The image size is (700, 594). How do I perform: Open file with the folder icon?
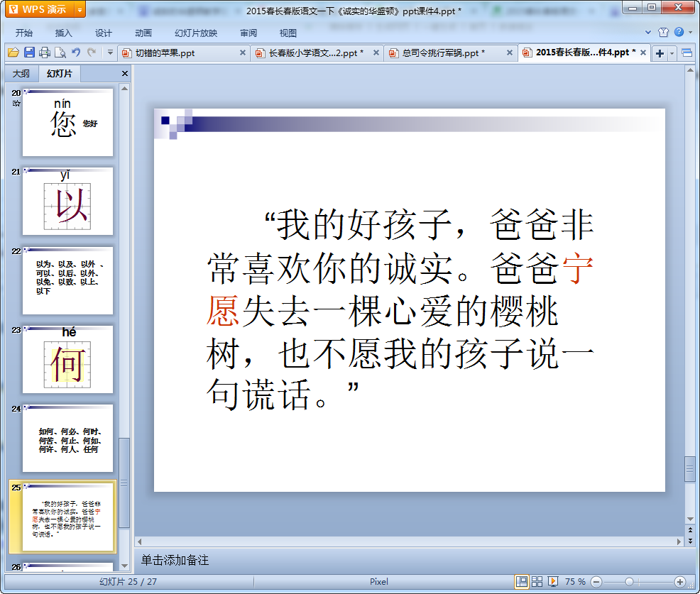coord(13,53)
